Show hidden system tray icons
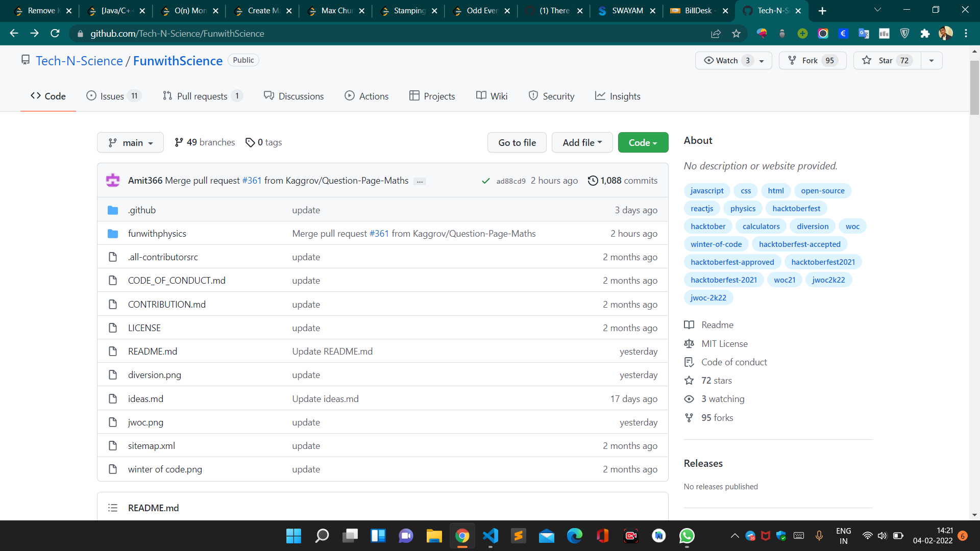The image size is (980, 551). coord(734,536)
